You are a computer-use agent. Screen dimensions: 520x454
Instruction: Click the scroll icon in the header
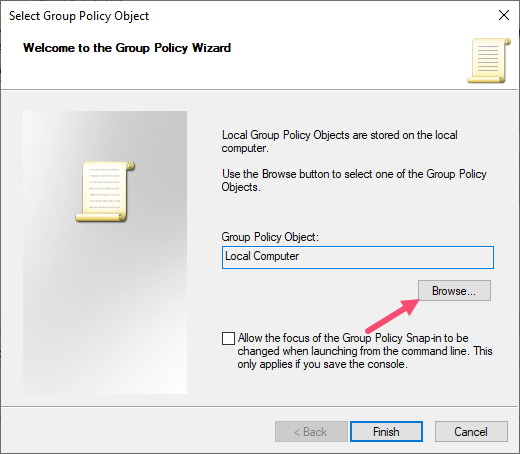[489, 61]
